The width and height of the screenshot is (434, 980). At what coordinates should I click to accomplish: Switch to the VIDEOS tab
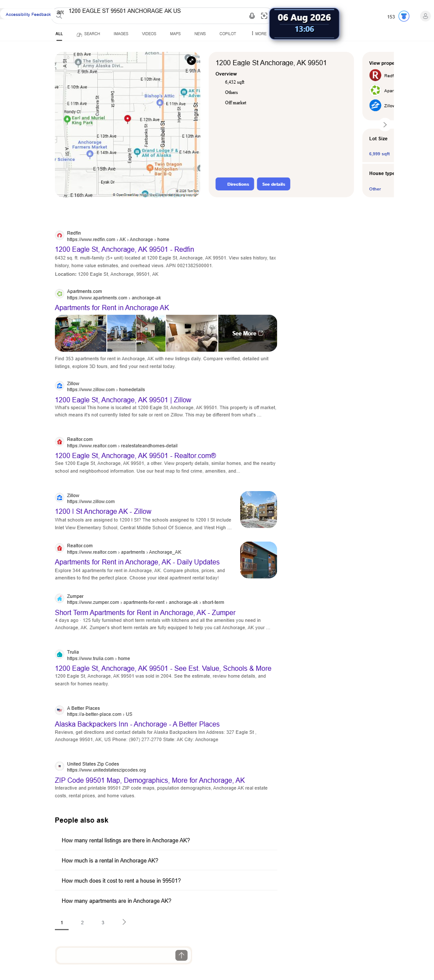coord(149,33)
